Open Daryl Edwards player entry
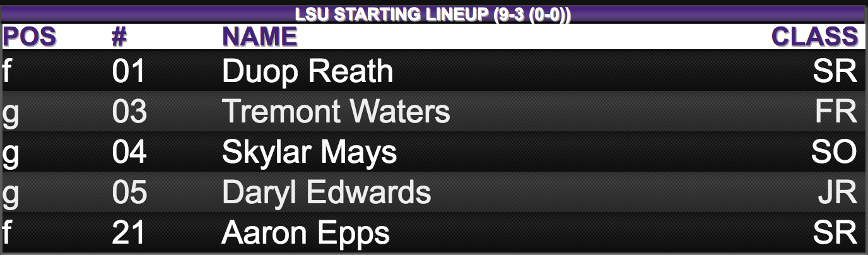The height and width of the screenshot is (255, 868). coord(326,193)
